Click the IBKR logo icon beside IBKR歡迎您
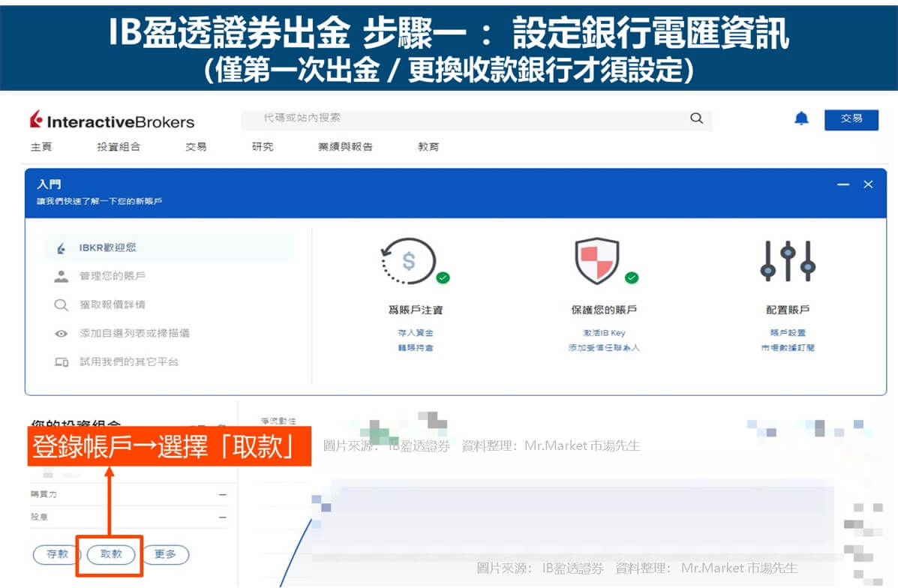898x588 pixels. click(x=62, y=248)
